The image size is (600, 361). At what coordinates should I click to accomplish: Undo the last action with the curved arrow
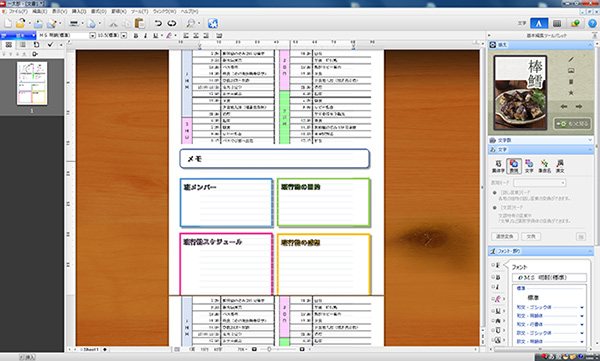[158, 23]
